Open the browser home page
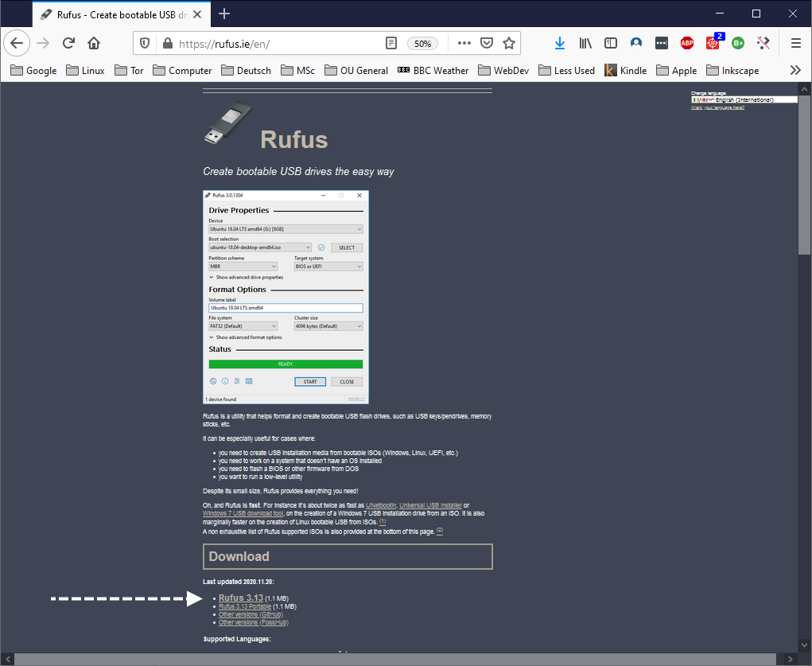Image resolution: width=812 pixels, height=666 pixels. 94,43
